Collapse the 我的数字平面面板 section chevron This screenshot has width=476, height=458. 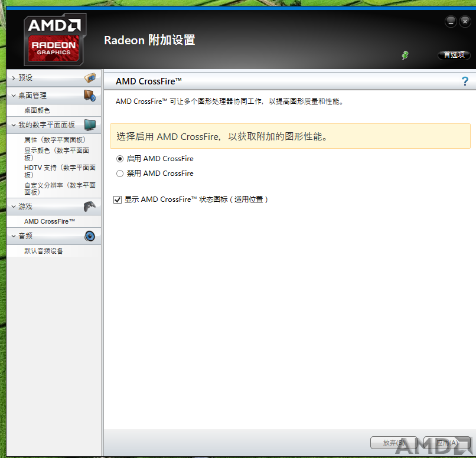click(14, 125)
